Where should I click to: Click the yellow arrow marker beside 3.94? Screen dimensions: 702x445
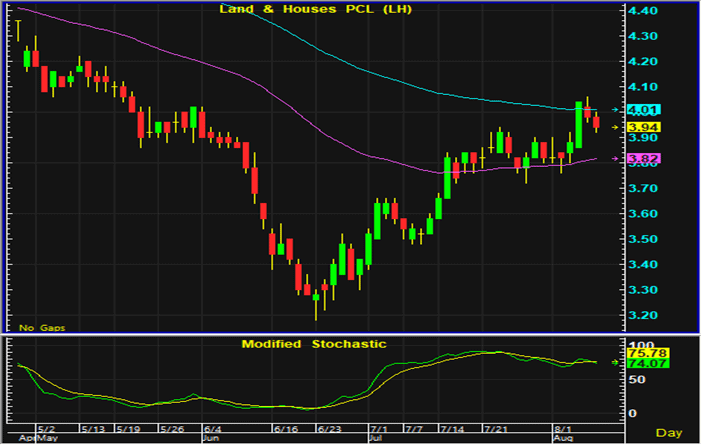[615, 128]
